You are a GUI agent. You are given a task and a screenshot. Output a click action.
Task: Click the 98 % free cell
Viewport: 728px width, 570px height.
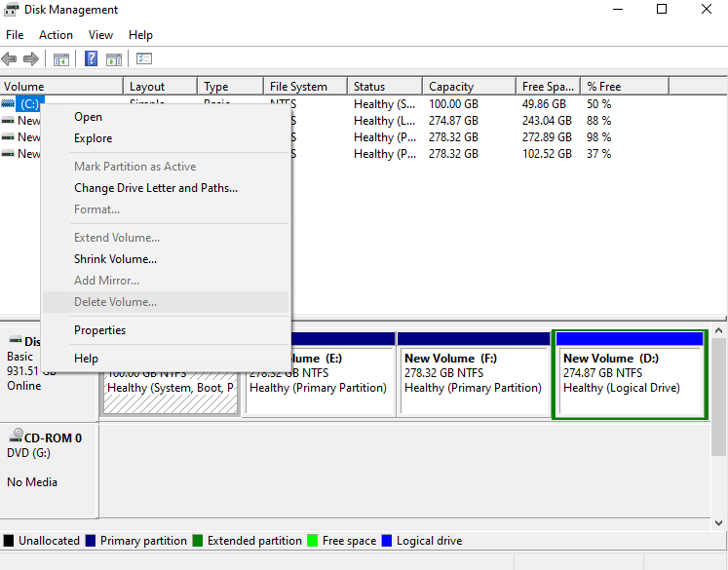click(x=598, y=137)
